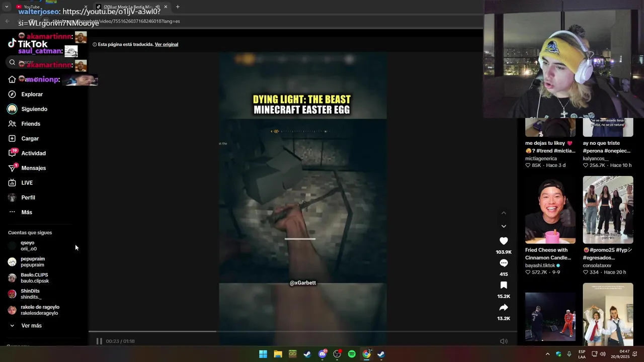644x362 pixels.
Task: Open Windows Start menu
Action: [263, 354]
